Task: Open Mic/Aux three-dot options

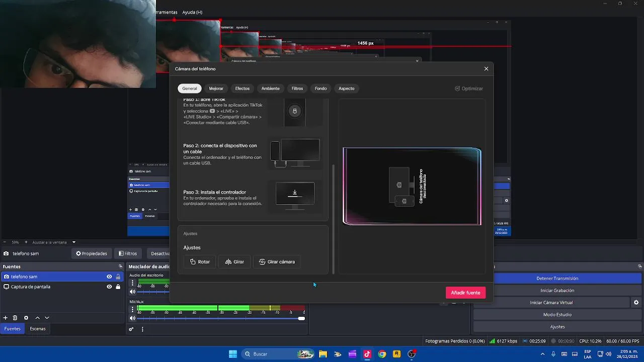Action: point(133,309)
